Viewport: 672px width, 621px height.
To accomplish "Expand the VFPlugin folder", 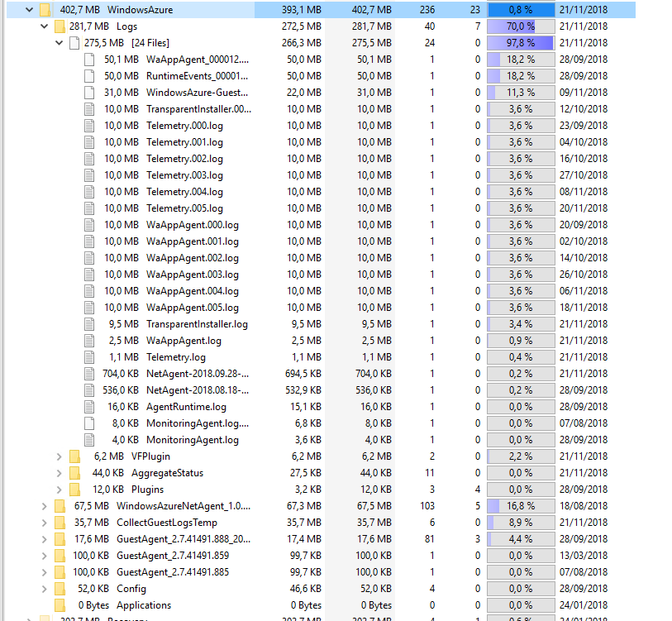I will [59, 456].
